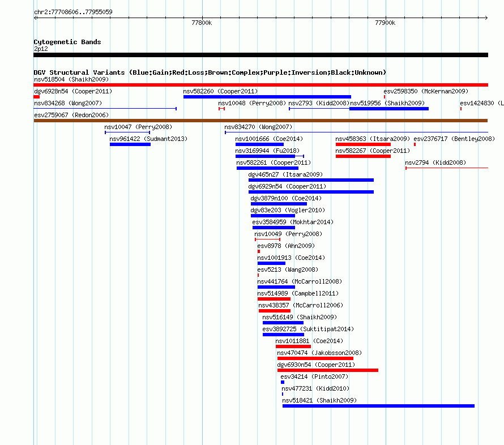Open the esv2759067 (Redon2006) brown complex bar
The image size is (504, 445).
(260, 121)
